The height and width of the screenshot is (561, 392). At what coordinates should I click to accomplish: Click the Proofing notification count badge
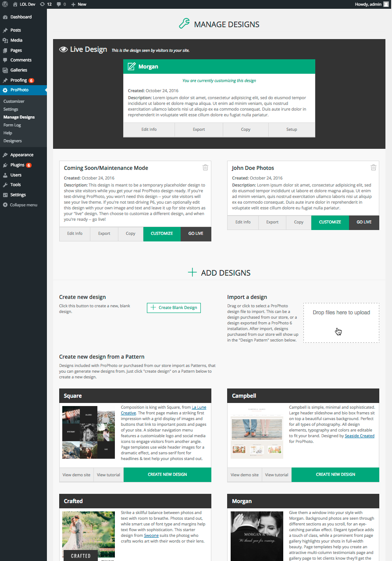click(x=31, y=80)
